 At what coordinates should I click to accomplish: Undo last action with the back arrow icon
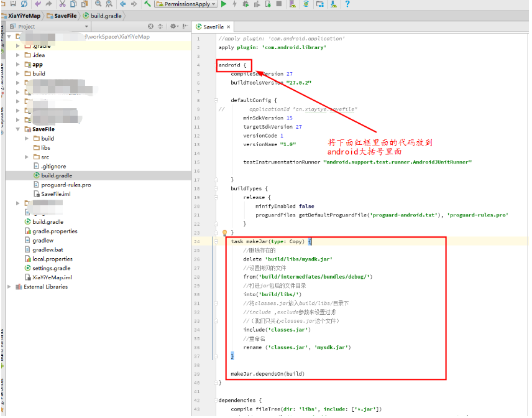pos(36,4)
